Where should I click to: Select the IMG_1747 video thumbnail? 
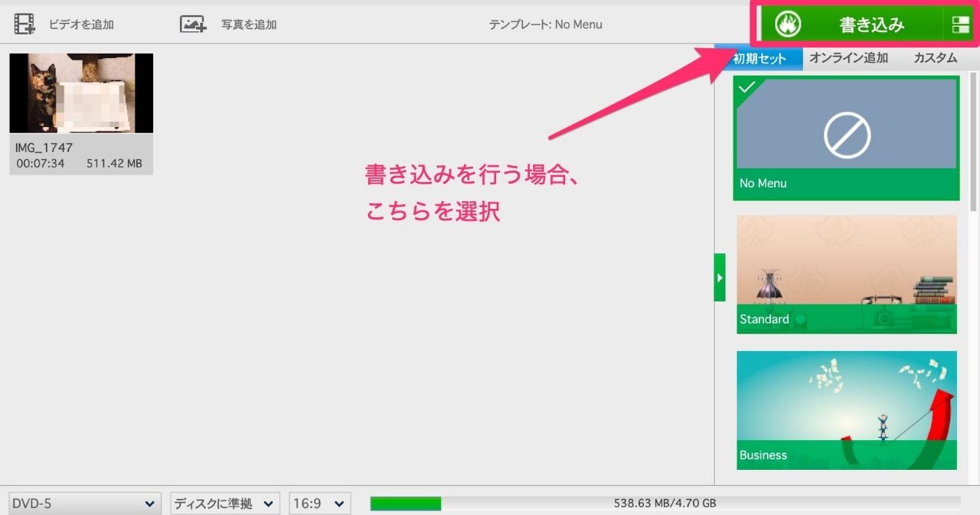[x=81, y=93]
